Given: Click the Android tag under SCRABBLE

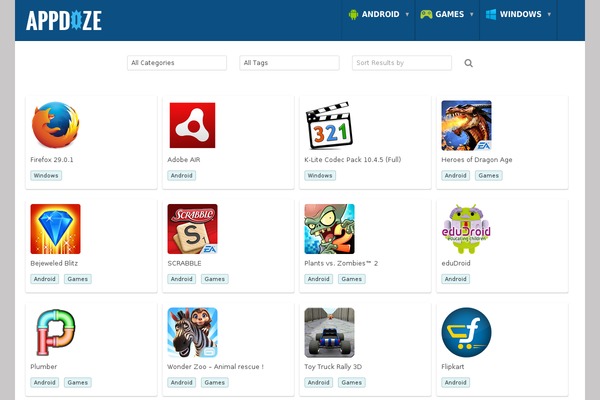Looking at the screenshot, I should pos(181,279).
